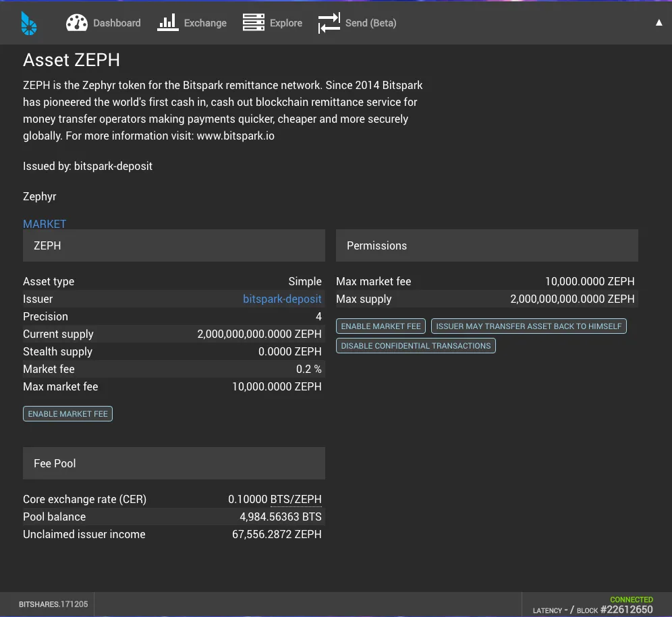
Task: Open the MARKET link
Action: pos(45,224)
